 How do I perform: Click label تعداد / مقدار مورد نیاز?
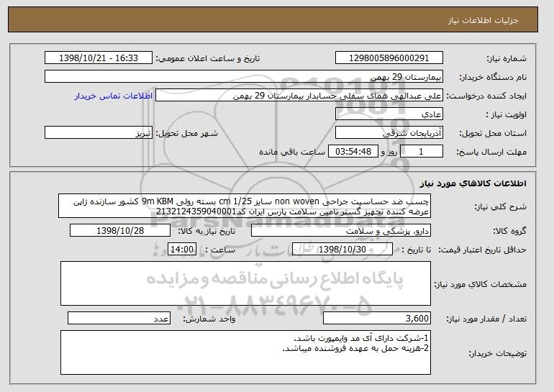486,319
